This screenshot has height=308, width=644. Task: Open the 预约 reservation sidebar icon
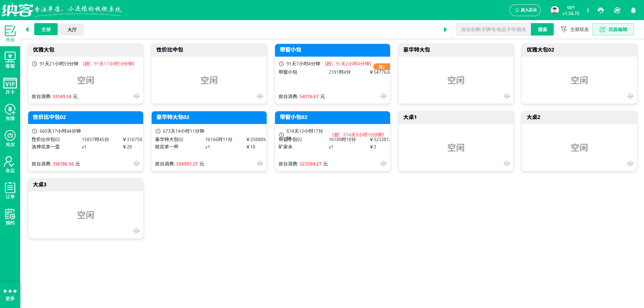tap(10, 217)
